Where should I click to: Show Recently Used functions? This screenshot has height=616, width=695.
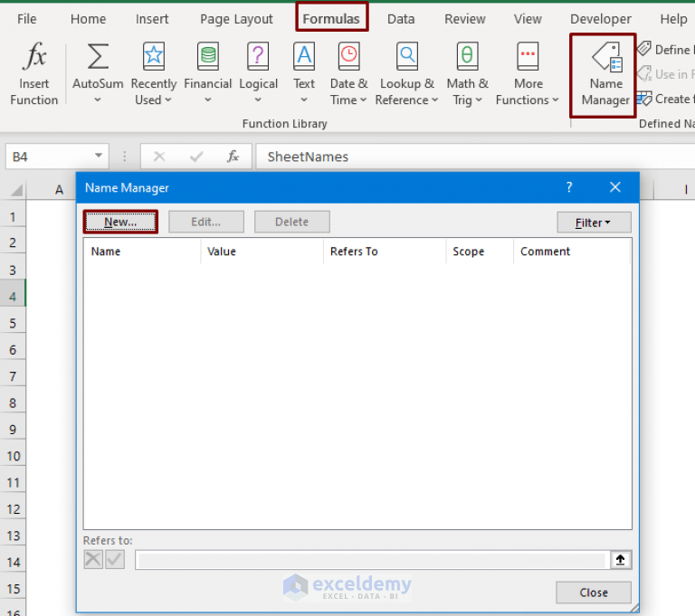(153, 73)
